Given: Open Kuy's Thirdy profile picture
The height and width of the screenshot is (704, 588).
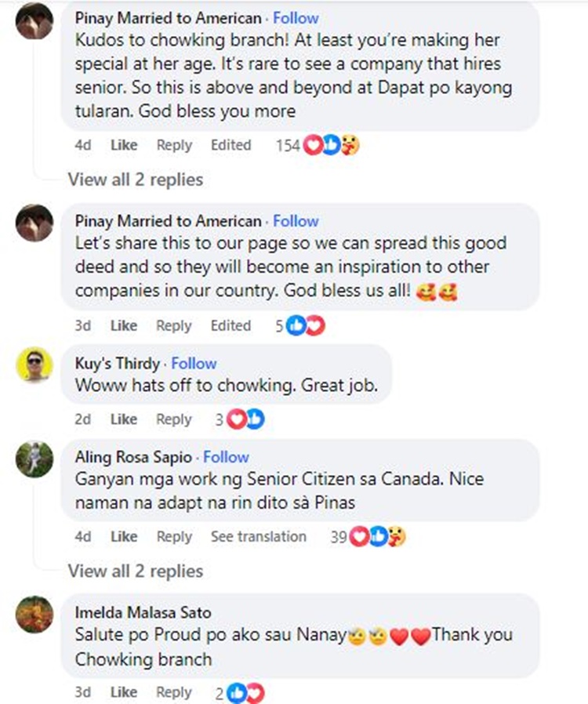Looking at the screenshot, I should pyautogui.click(x=34, y=365).
